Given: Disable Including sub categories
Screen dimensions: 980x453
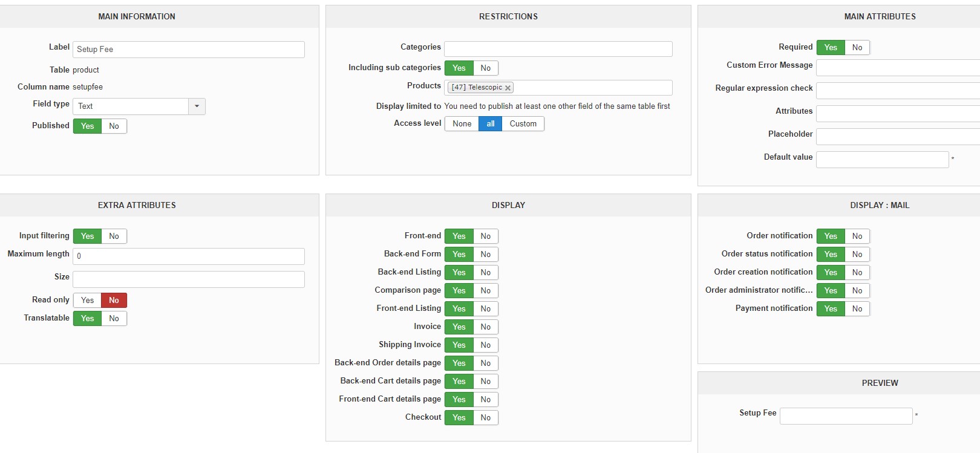Looking at the screenshot, I should pos(485,68).
